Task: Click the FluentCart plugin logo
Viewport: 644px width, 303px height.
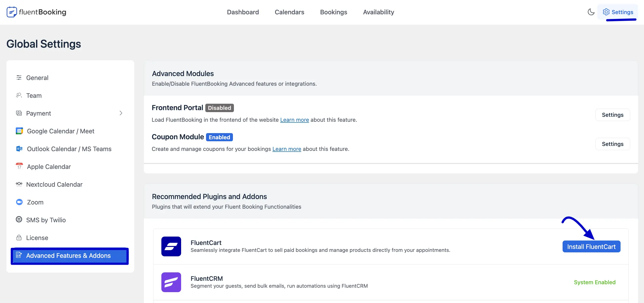Action: 171,246
